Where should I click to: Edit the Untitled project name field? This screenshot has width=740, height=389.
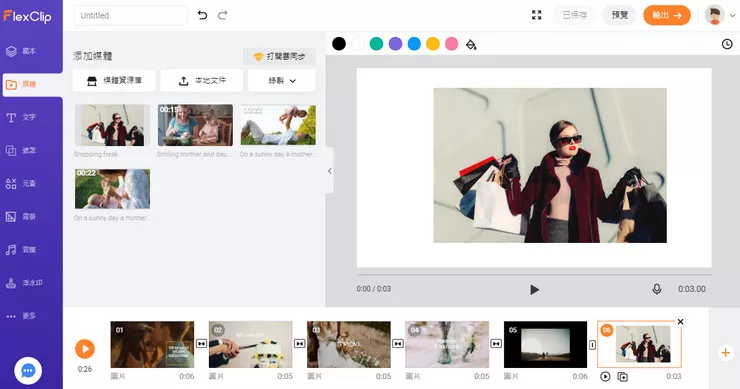coord(131,16)
